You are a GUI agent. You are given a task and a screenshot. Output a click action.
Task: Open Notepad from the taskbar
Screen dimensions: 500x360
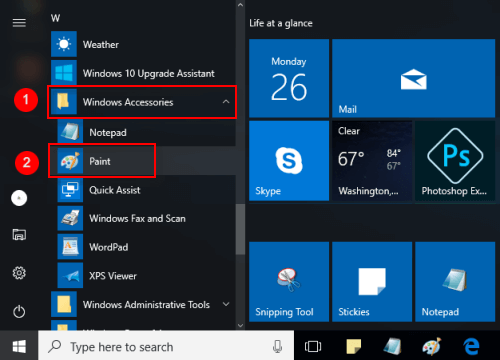pos(392,347)
